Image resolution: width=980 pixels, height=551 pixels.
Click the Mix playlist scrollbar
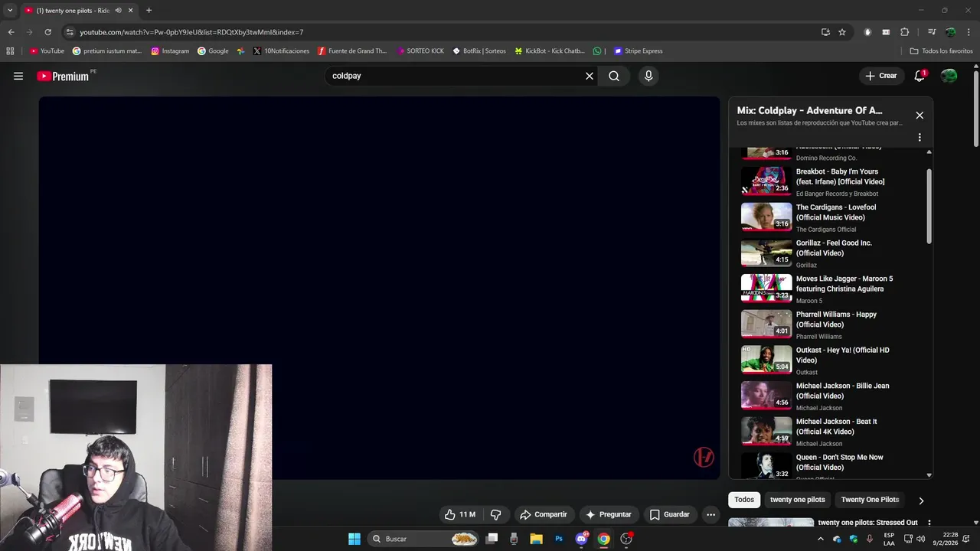tap(929, 207)
